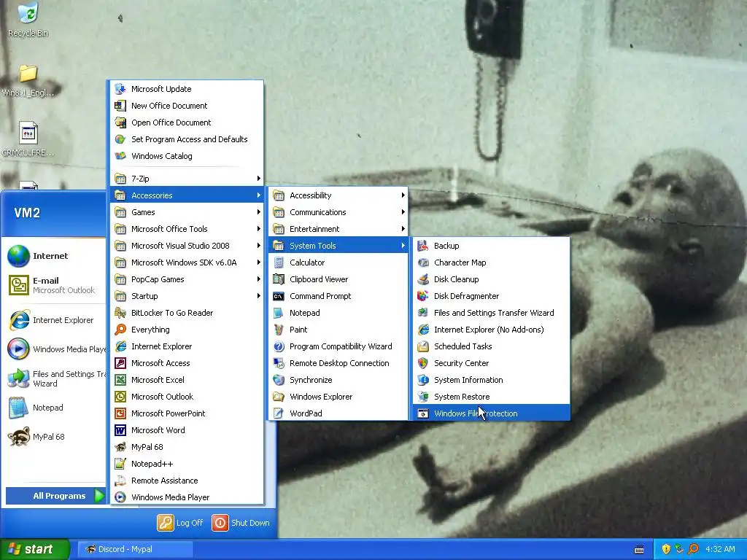Open E-mail Microsoft Outlook pinned item
747x560 pixels.
53,285
